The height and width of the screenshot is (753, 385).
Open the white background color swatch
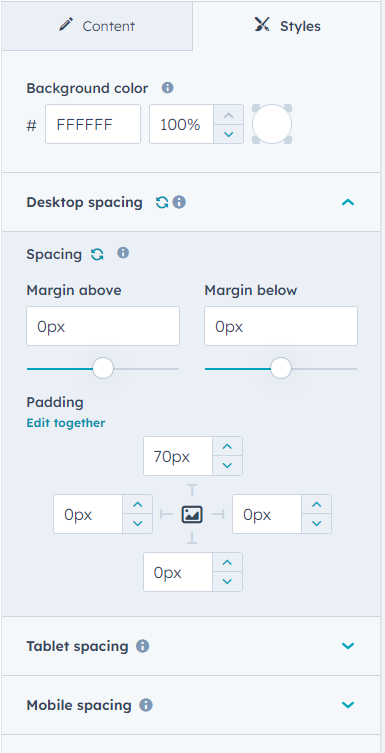coord(272,124)
